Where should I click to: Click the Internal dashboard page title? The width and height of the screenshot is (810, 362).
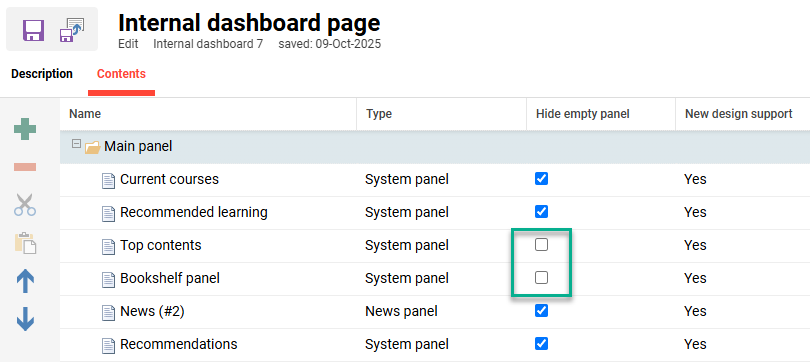pos(250,23)
